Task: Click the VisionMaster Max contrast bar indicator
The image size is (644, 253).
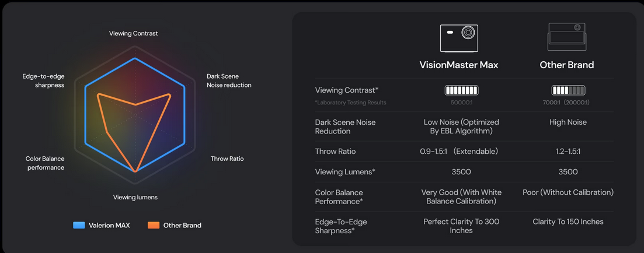Action: click(461, 90)
